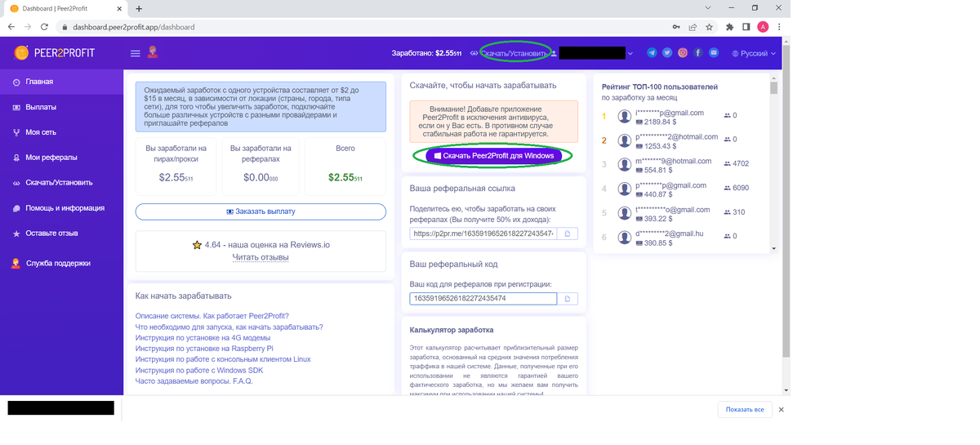Open the Telegram social link icon

[652, 52]
